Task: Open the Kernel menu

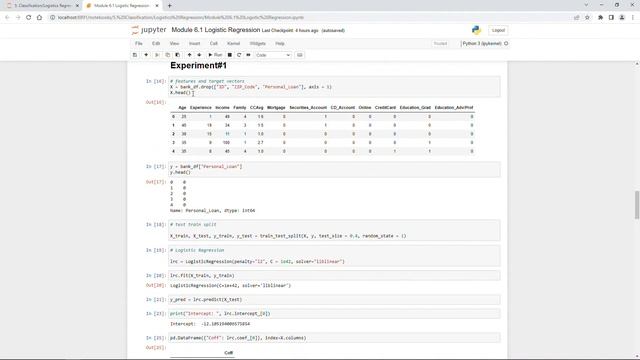Action: (233, 43)
